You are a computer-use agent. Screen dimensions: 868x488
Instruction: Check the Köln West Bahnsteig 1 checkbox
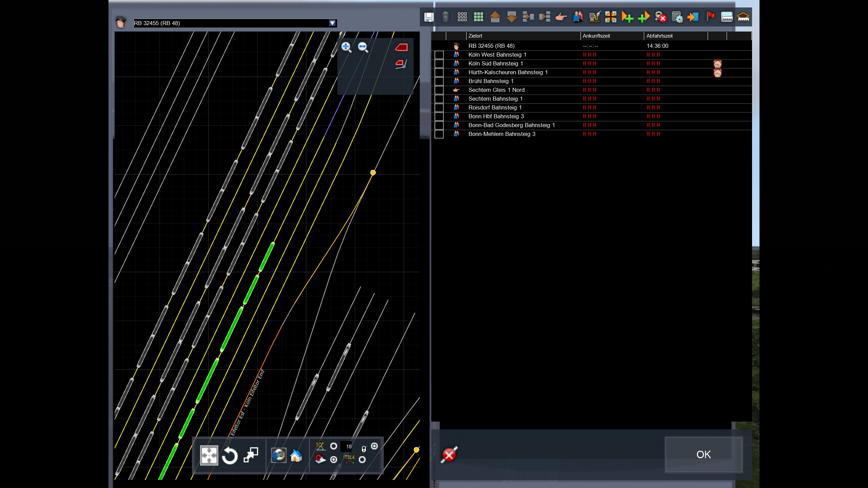[x=439, y=55]
